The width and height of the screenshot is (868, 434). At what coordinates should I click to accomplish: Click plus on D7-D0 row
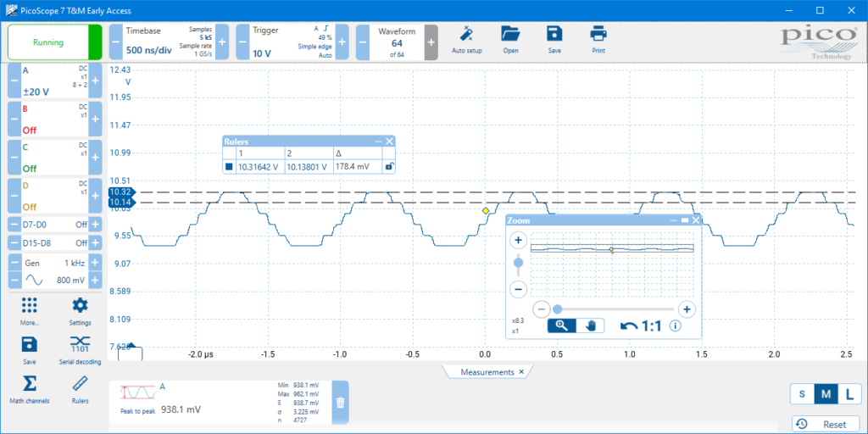(95, 225)
